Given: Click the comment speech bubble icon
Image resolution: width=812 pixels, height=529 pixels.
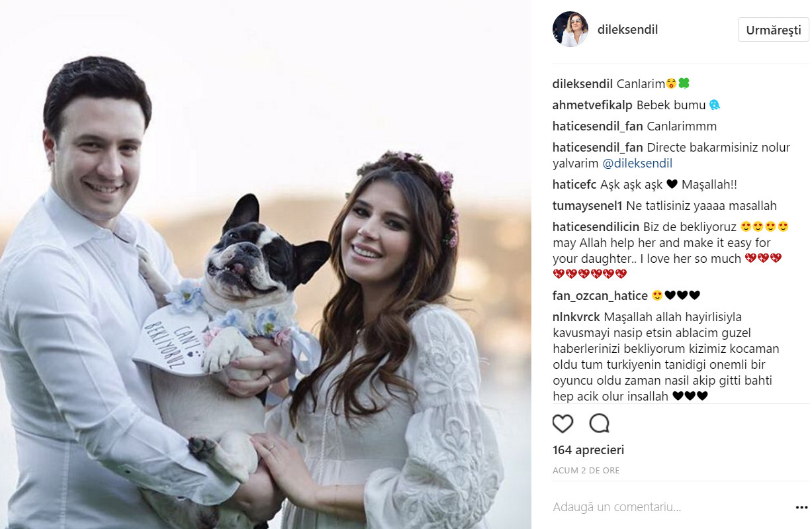Looking at the screenshot, I should (x=600, y=423).
